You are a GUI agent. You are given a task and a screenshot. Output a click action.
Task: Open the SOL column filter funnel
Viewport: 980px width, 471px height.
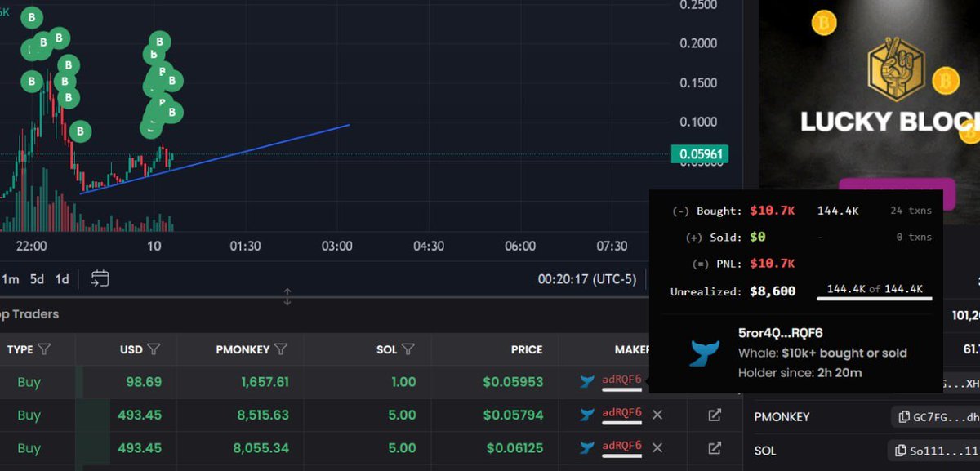(408, 349)
